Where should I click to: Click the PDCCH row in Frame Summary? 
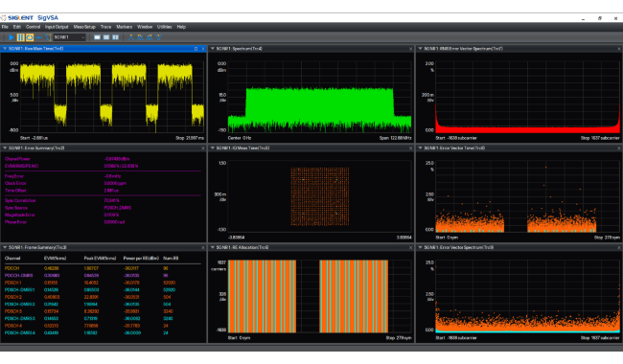point(103,268)
